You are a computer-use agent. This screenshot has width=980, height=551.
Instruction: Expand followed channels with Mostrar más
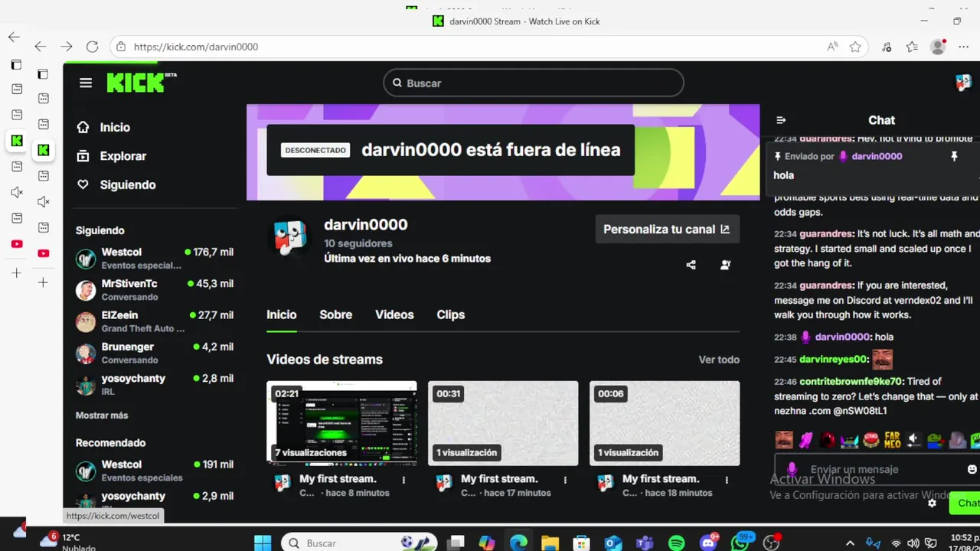(x=102, y=416)
